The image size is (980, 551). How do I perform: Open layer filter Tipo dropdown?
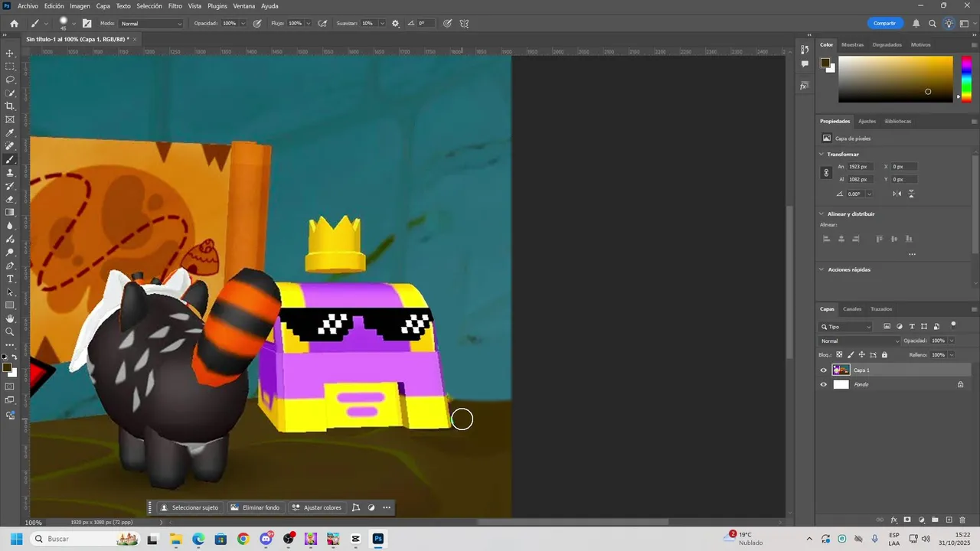(846, 327)
